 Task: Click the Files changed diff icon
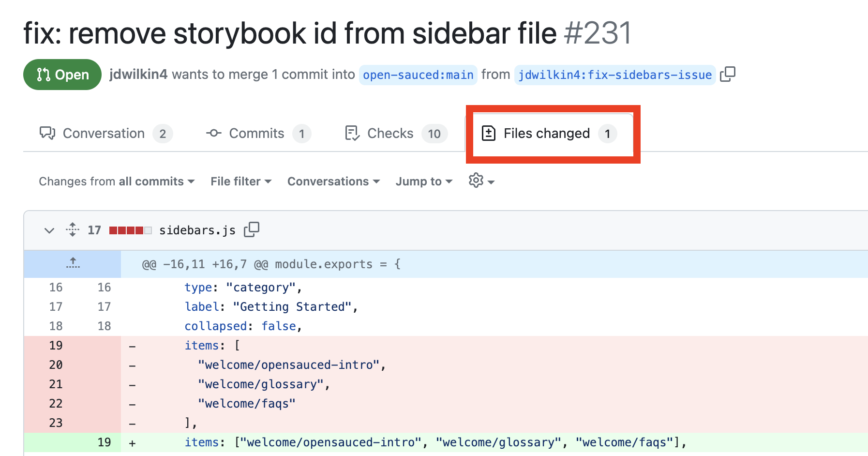click(x=489, y=133)
